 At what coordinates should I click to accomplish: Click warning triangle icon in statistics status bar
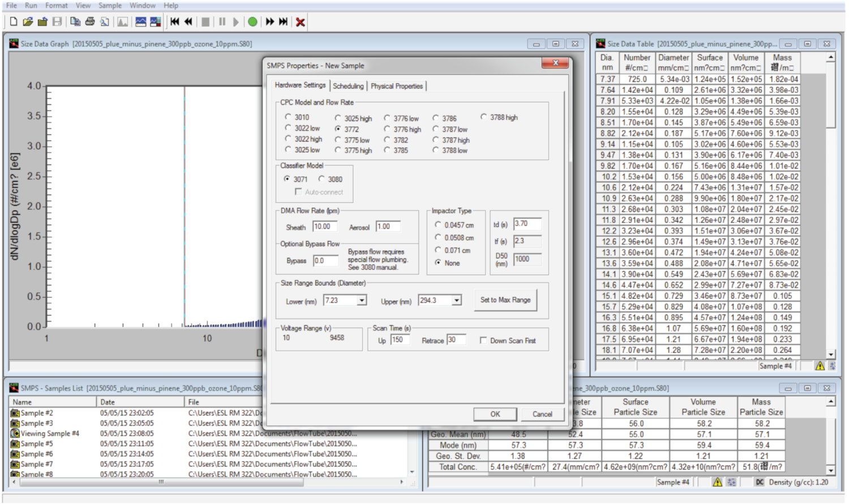717,482
